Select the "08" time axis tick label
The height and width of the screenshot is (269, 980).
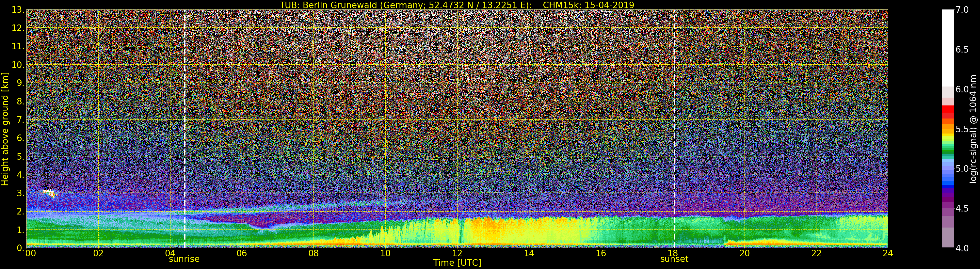(313, 253)
